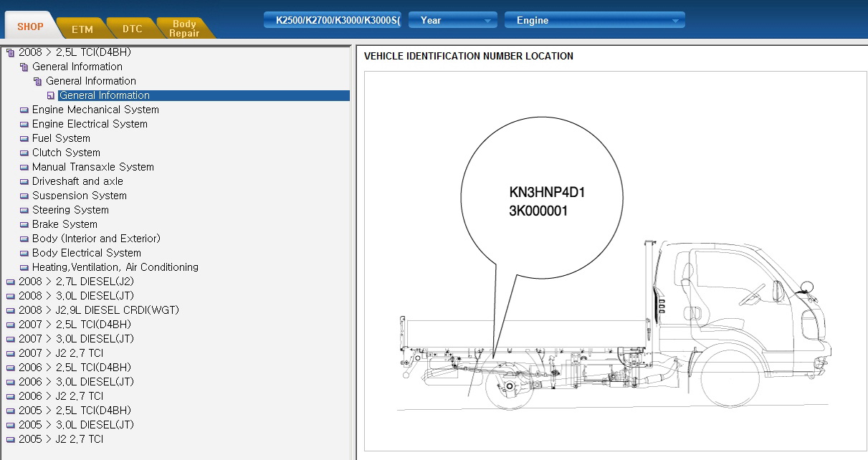The image size is (868, 460).
Task: Click the Manual Transaxle System book icon
Action: coord(24,167)
